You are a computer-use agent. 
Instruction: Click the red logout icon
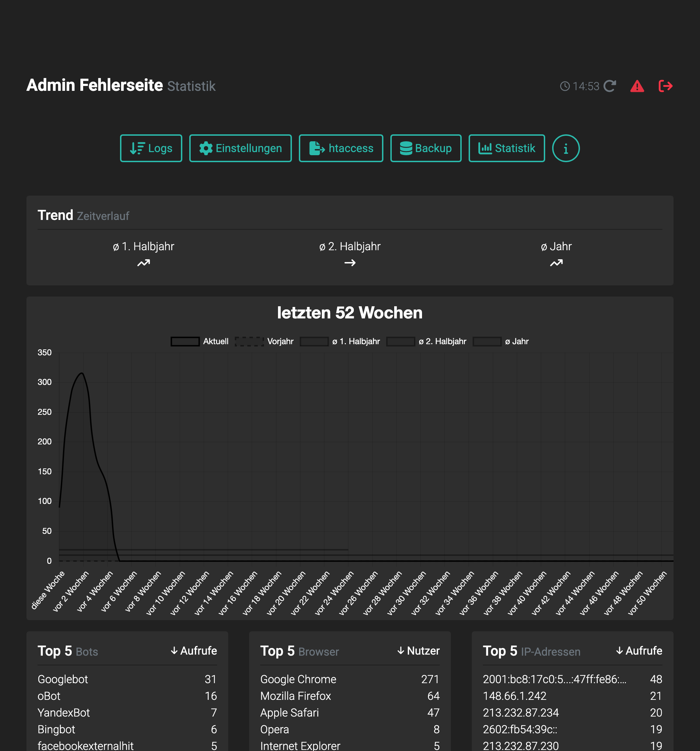pyautogui.click(x=665, y=86)
